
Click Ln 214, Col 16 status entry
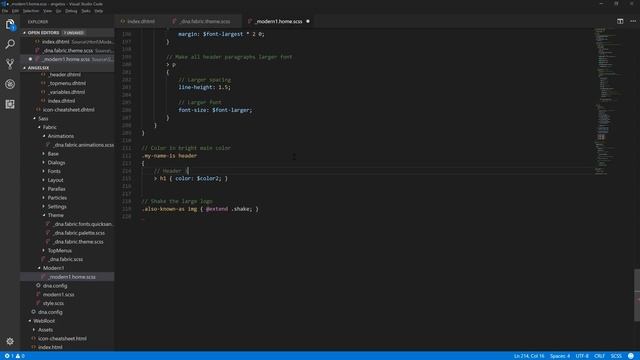pyautogui.click(x=529, y=356)
